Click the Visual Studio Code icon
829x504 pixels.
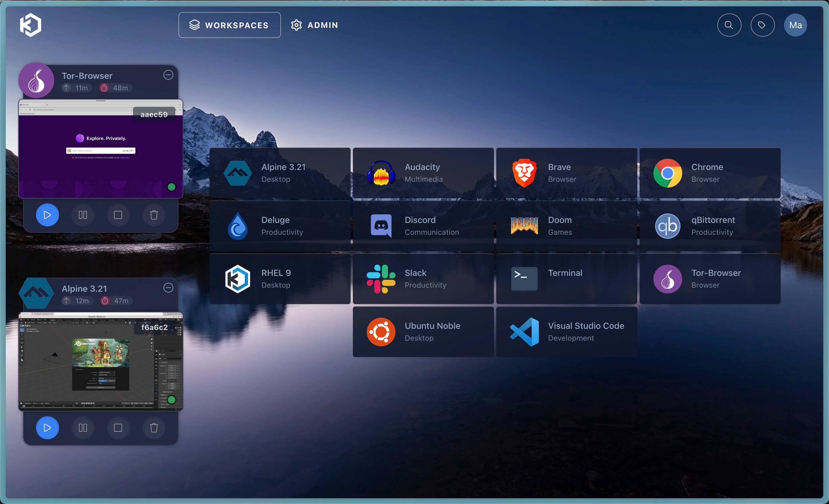point(524,331)
